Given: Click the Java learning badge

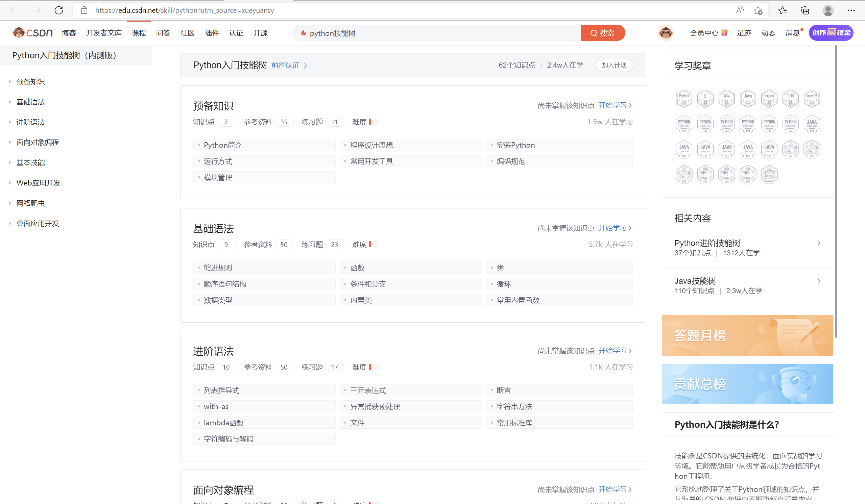Looking at the screenshot, I should tap(748, 98).
